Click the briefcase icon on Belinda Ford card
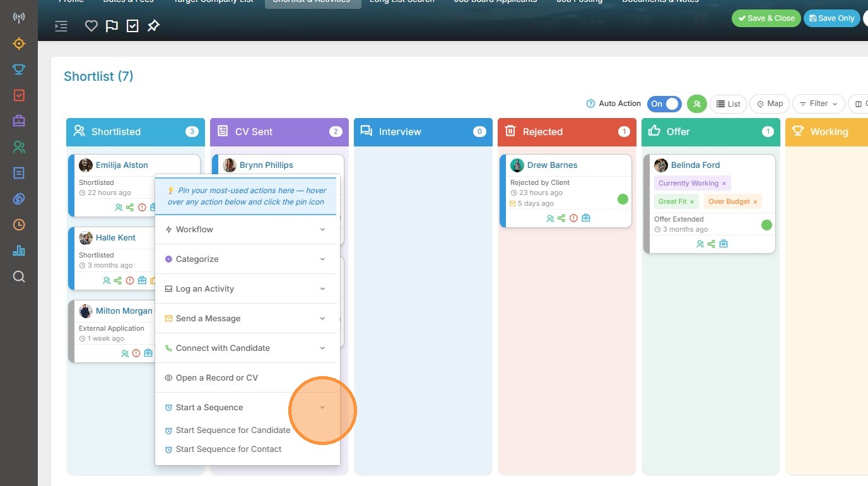Screen dimensions: 868x486 click(x=724, y=244)
